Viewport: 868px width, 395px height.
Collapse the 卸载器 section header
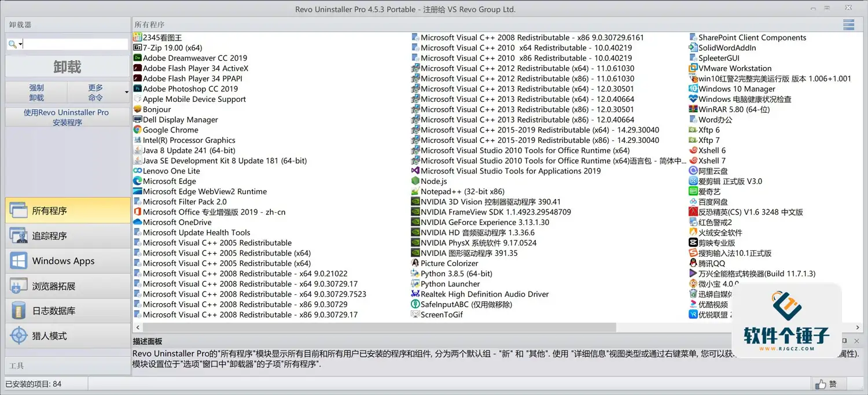click(x=68, y=25)
